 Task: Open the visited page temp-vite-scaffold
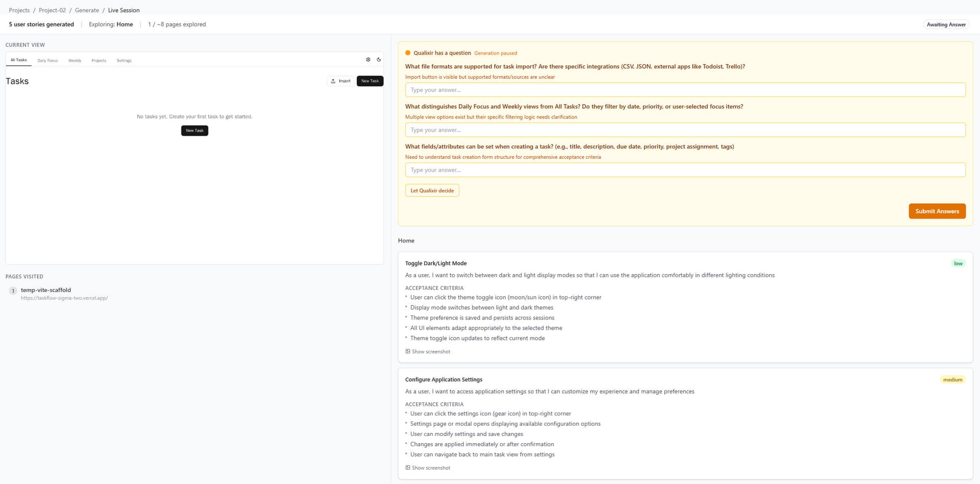pos(46,290)
